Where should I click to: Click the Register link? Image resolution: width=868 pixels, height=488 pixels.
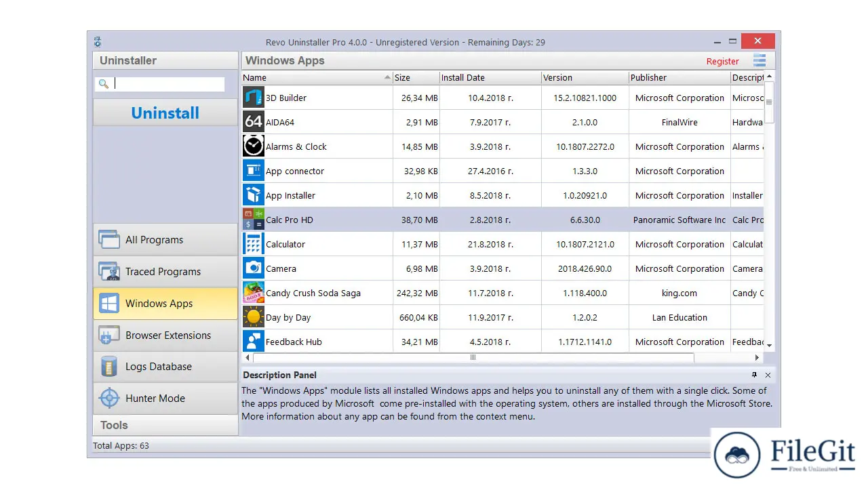723,61
